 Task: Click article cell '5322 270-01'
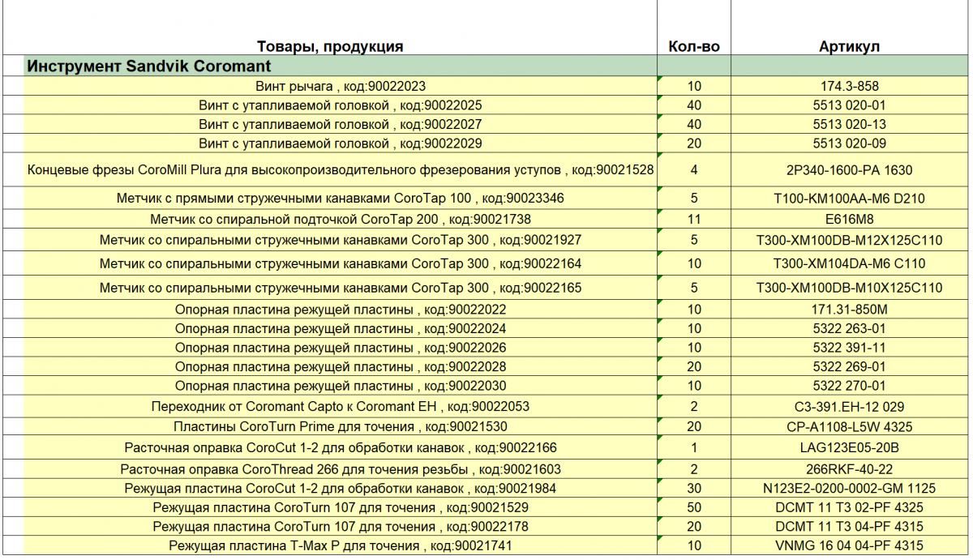850,387
